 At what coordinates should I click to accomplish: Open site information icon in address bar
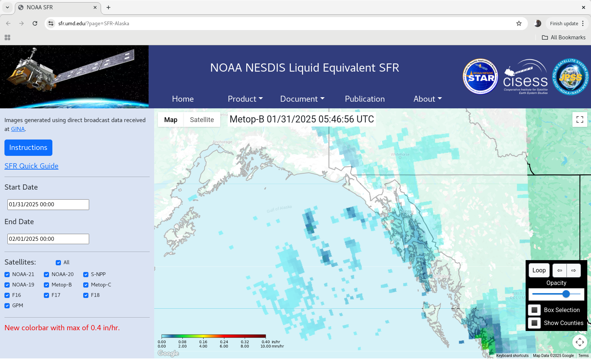51,23
